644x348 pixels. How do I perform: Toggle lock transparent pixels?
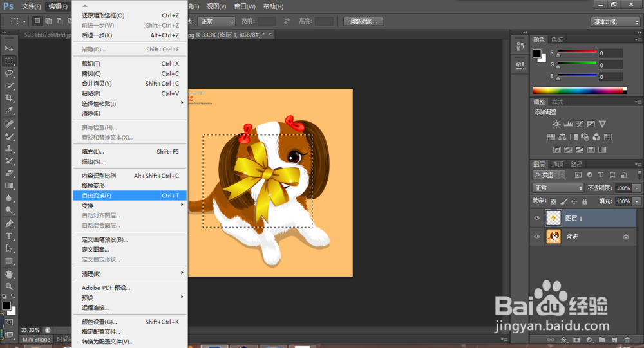(553, 201)
